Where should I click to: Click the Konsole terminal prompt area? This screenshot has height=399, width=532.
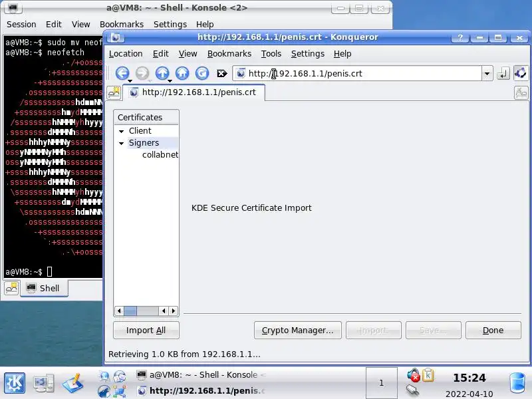point(29,272)
